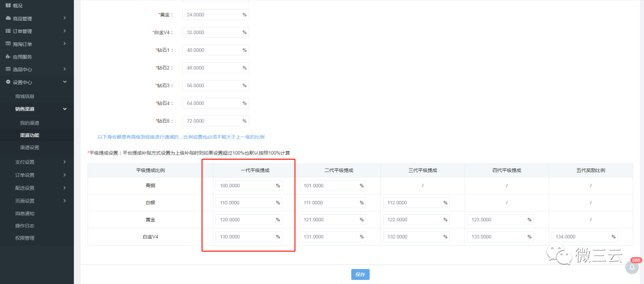Edit 白银 三代平级提成 field 112.0000
This screenshot has width=644, height=284.
416,203
